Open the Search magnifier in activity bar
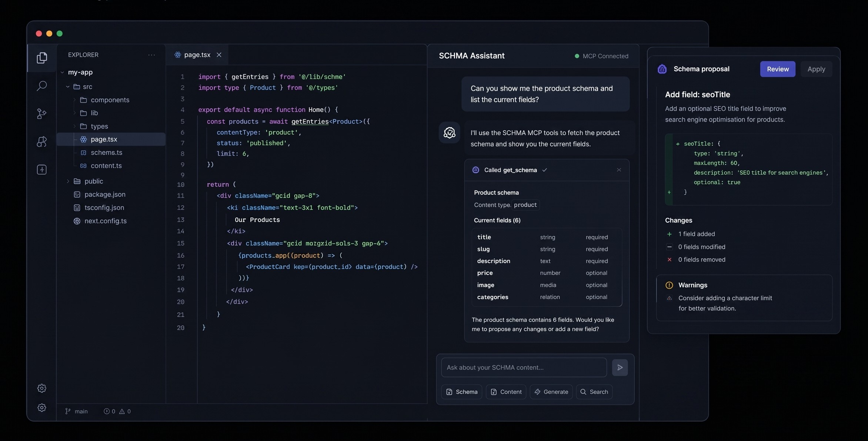The width and height of the screenshot is (868, 441). [42, 86]
